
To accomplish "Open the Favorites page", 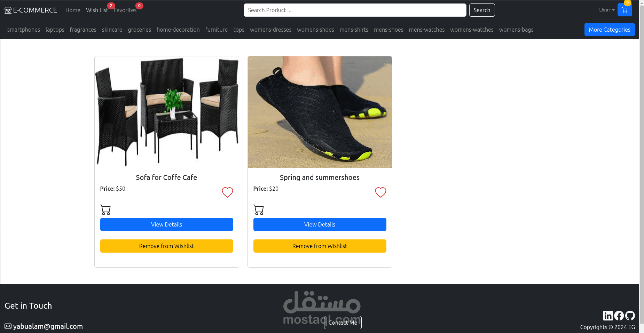I will coord(125,10).
